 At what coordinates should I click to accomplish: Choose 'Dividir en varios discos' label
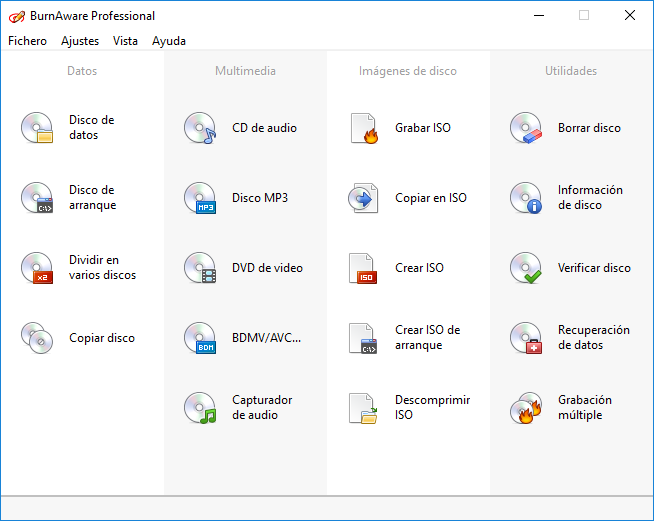103,267
